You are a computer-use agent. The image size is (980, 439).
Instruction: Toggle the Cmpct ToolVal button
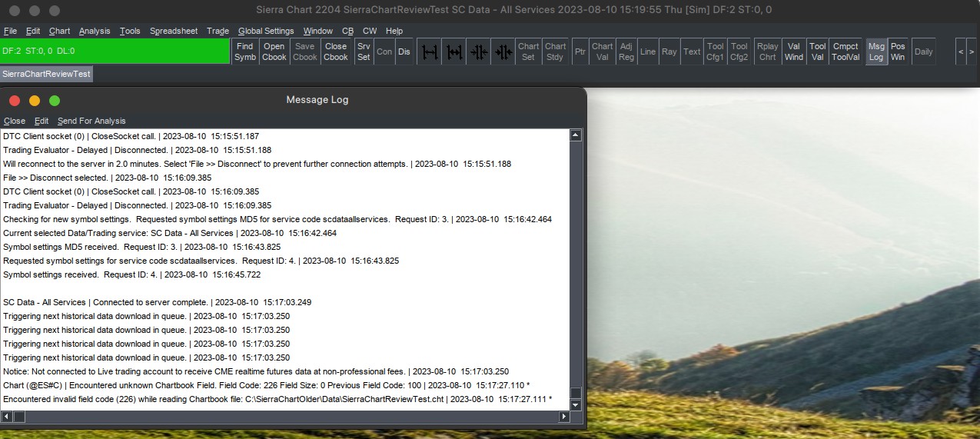846,52
